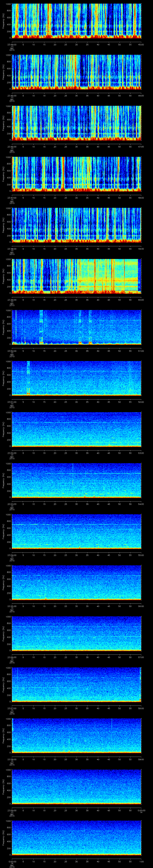Click the 30-second tick label under 23:49:00 panel
153x868 pixels.
77,300
